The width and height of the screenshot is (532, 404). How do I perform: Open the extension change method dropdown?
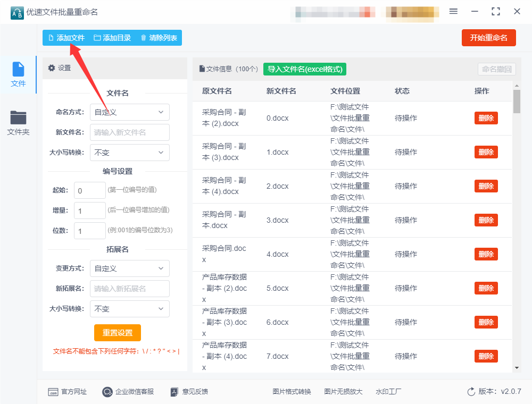point(130,268)
